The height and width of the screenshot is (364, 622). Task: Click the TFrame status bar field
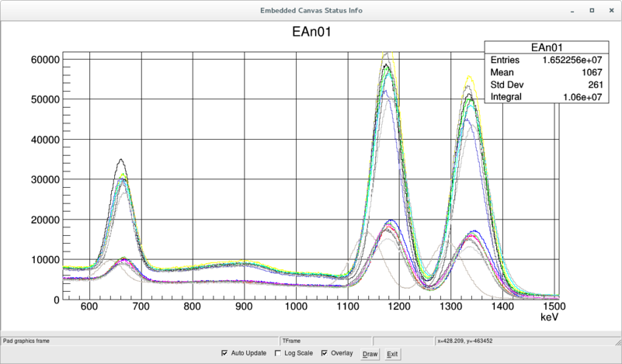tap(325, 340)
